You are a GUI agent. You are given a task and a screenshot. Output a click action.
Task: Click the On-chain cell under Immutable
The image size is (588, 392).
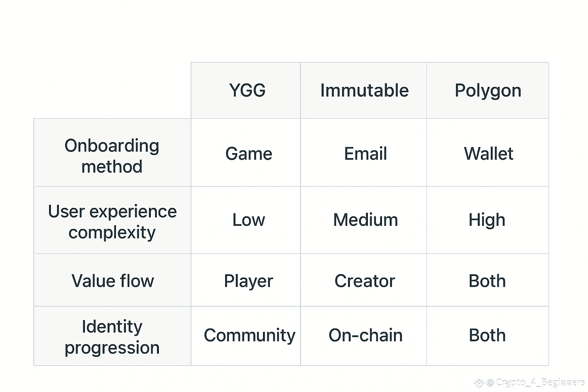[365, 335]
